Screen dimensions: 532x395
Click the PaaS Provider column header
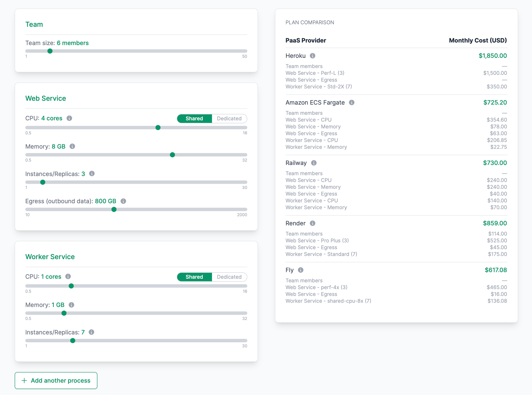(x=306, y=40)
